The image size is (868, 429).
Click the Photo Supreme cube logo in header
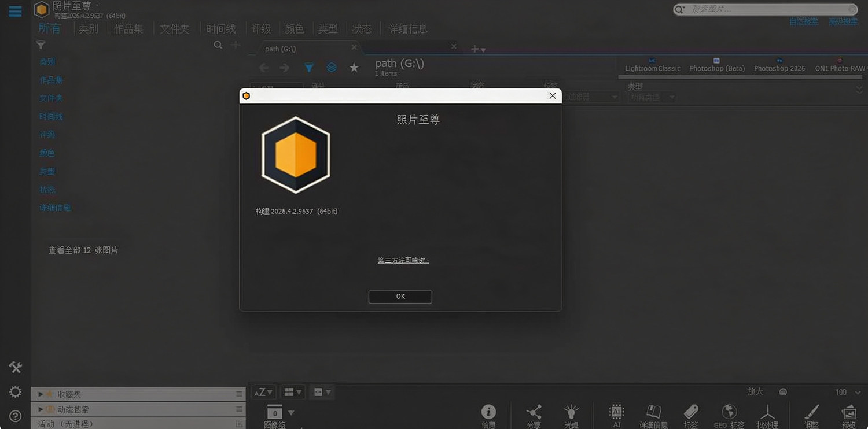pyautogui.click(x=42, y=9)
